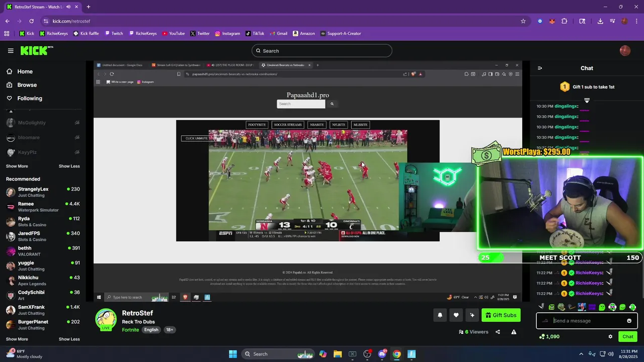This screenshot has width=644, height=362.
Task: Go back in browser history
Action: tap(8, 21)
